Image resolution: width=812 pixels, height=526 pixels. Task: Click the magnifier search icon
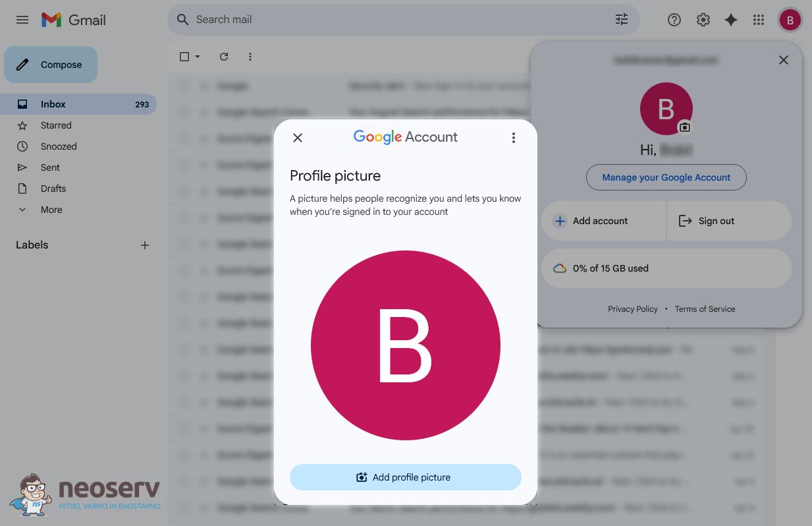(183, 20)
